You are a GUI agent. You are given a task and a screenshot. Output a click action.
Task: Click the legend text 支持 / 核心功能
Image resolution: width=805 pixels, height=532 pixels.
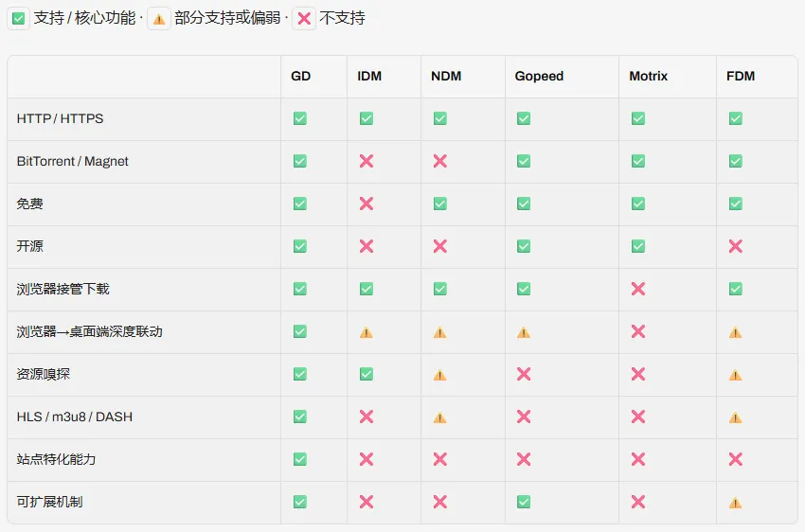[x=84, y=19]
